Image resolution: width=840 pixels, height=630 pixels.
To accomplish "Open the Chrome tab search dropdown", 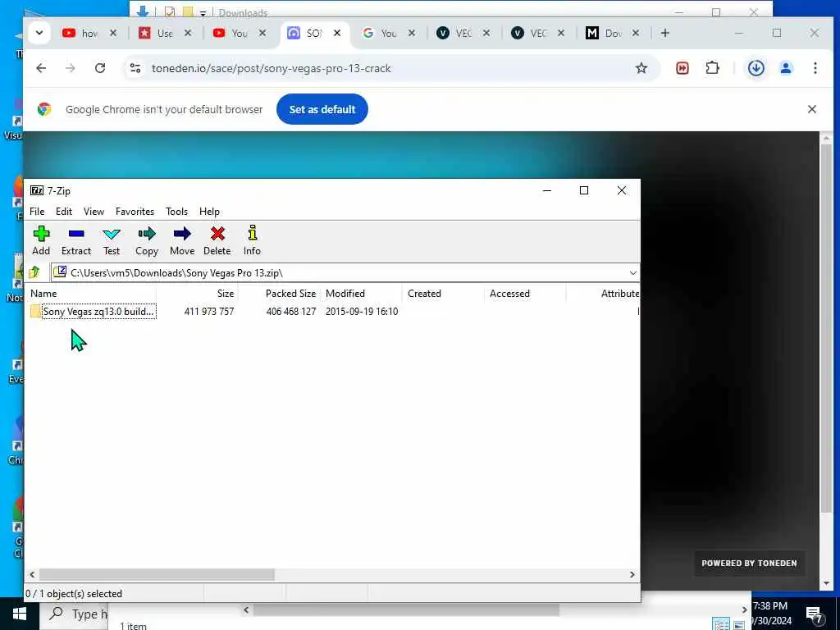I will click(x=39, y=33).
